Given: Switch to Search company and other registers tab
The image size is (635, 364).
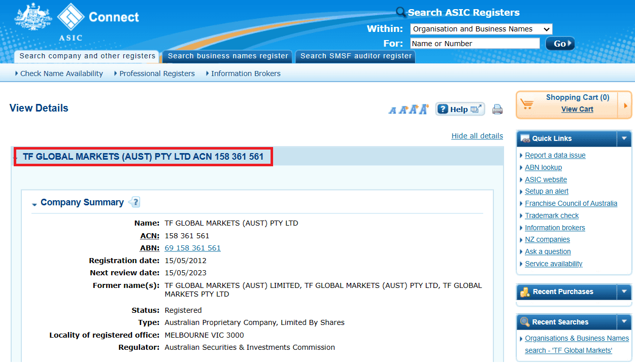Looking at the screenshot, I should [87, 56].
